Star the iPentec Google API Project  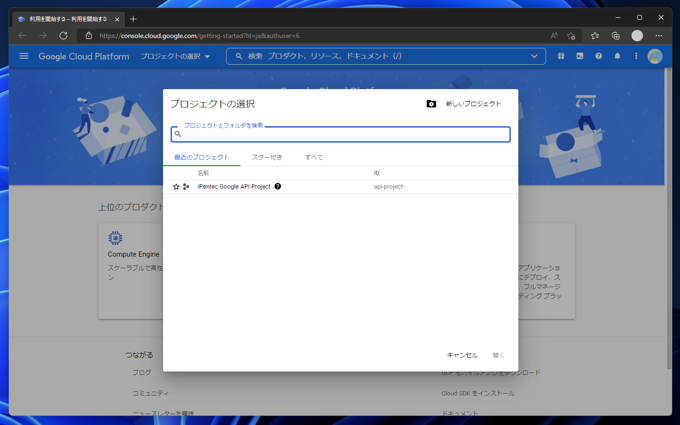click(x=176, y=186)
